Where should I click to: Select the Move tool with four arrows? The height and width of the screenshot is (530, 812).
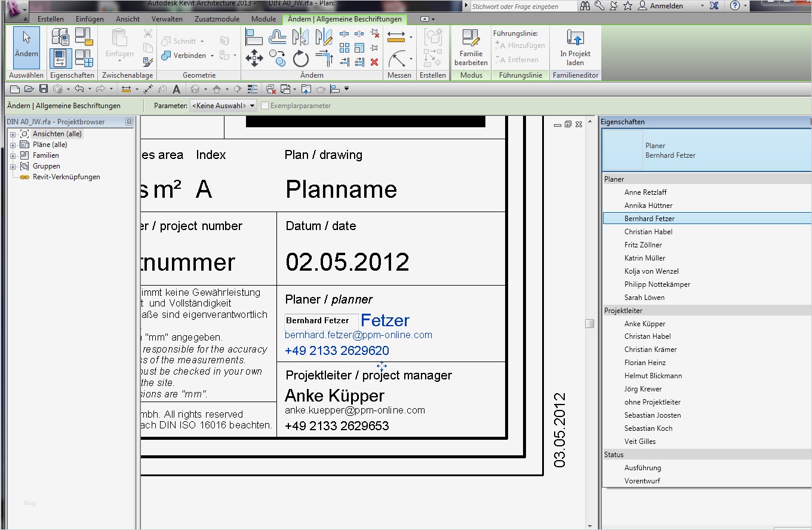pos(254,59)
